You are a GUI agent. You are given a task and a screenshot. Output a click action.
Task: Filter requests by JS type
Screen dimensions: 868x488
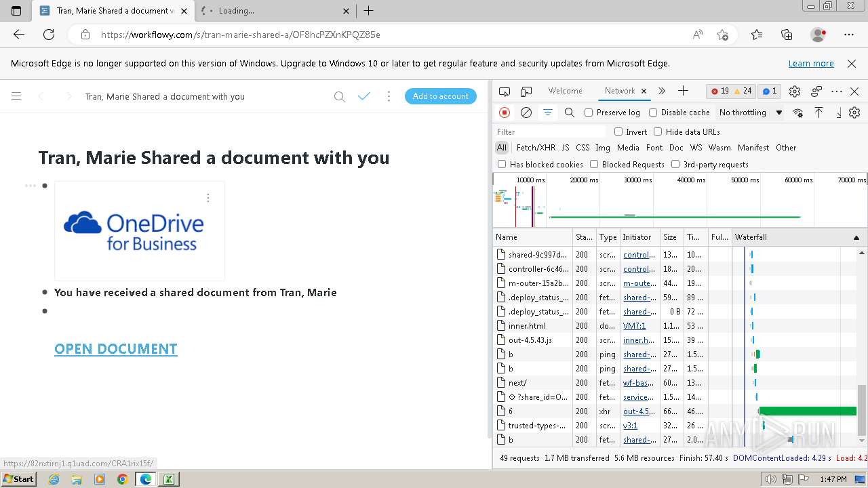[x=566, y=147]
